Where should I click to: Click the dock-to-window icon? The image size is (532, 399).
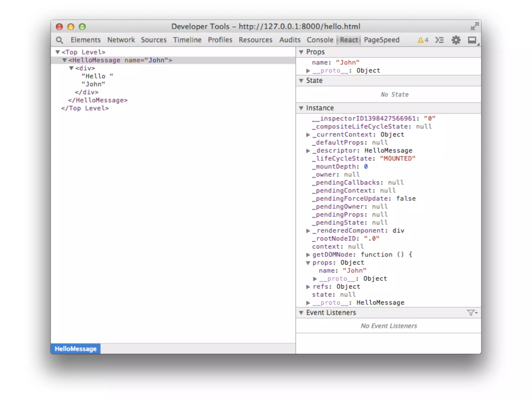(x=472, y=40)
